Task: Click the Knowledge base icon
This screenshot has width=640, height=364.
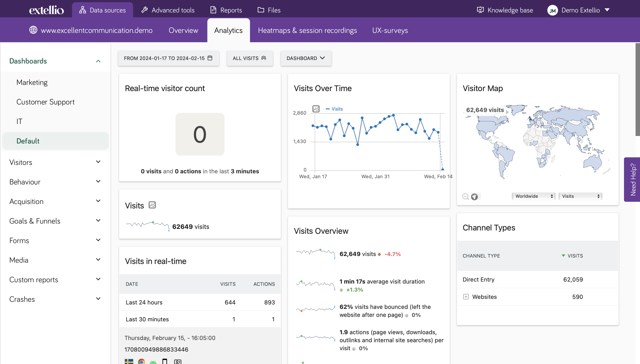Action: pos(480,10)
